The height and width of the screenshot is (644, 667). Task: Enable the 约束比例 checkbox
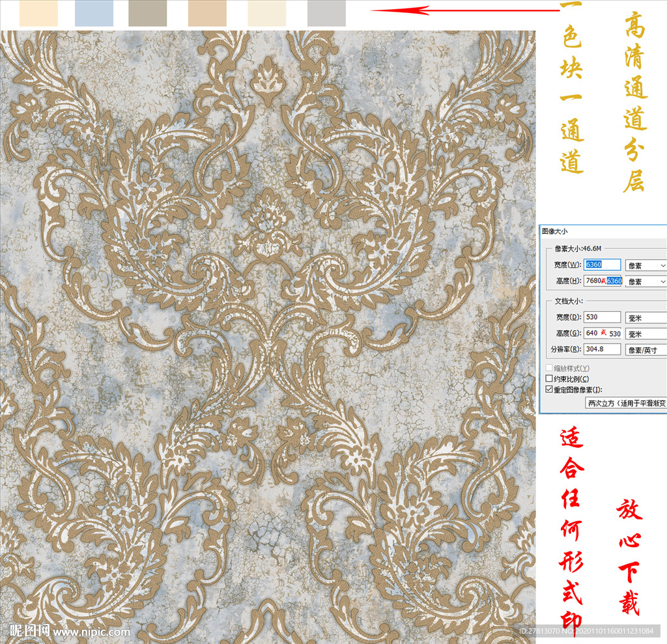click(549, 378)
